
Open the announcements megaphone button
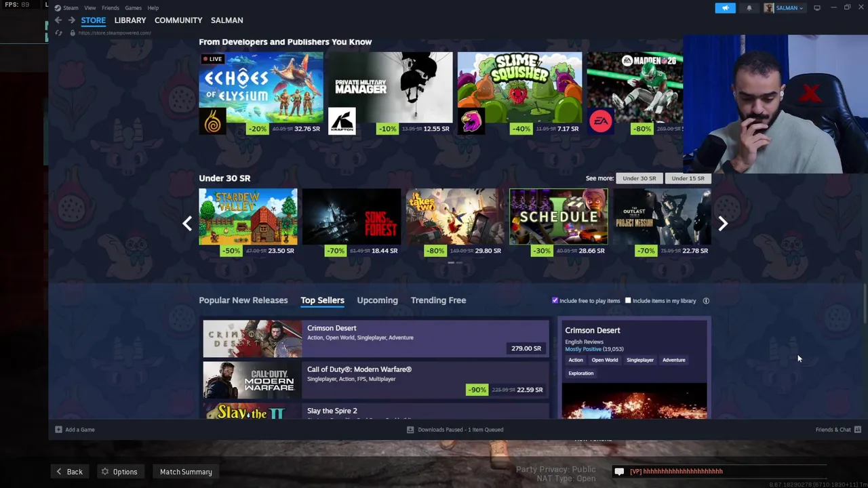[725, 7]
